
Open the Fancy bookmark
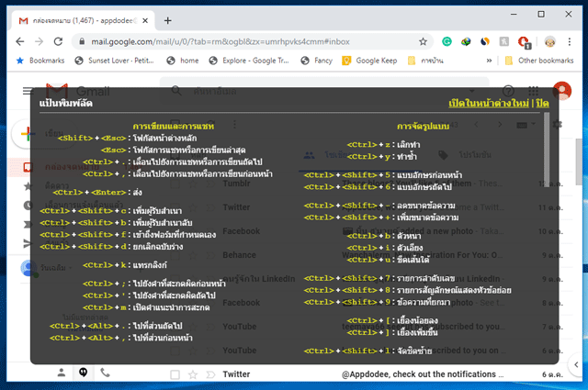pyautogui.click(x=316, y=61)
